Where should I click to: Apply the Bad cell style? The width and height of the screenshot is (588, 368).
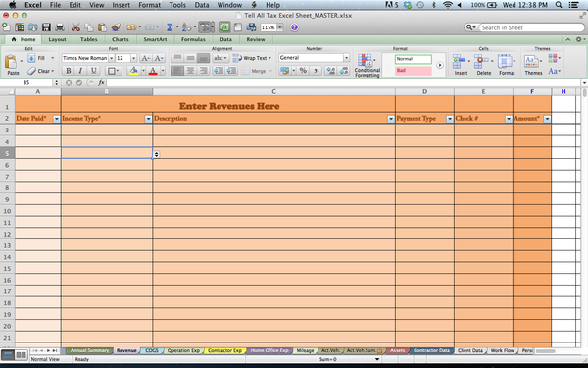point(413,71)
